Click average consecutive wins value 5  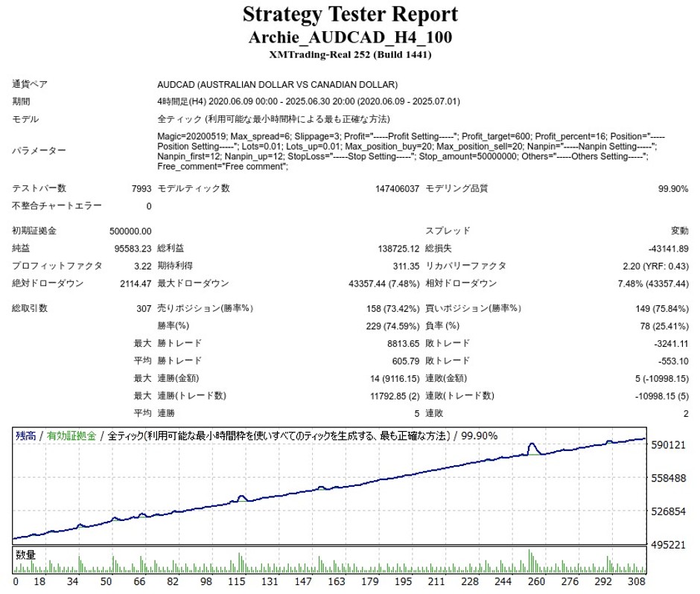click(x=416, y=413)
